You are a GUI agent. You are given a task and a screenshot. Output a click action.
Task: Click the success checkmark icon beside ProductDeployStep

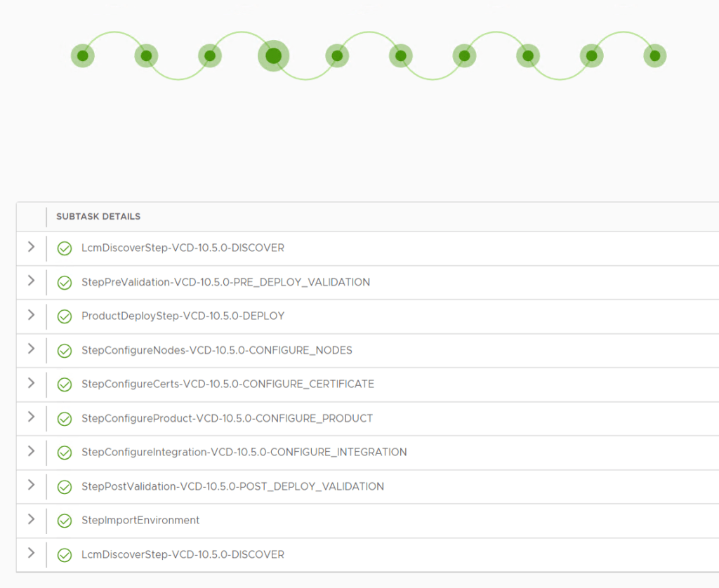[x=65, y=316]
